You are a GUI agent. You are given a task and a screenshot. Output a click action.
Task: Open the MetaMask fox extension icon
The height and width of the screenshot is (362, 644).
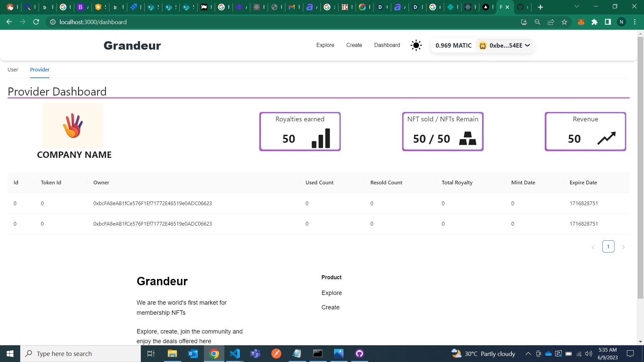(581, 22)
